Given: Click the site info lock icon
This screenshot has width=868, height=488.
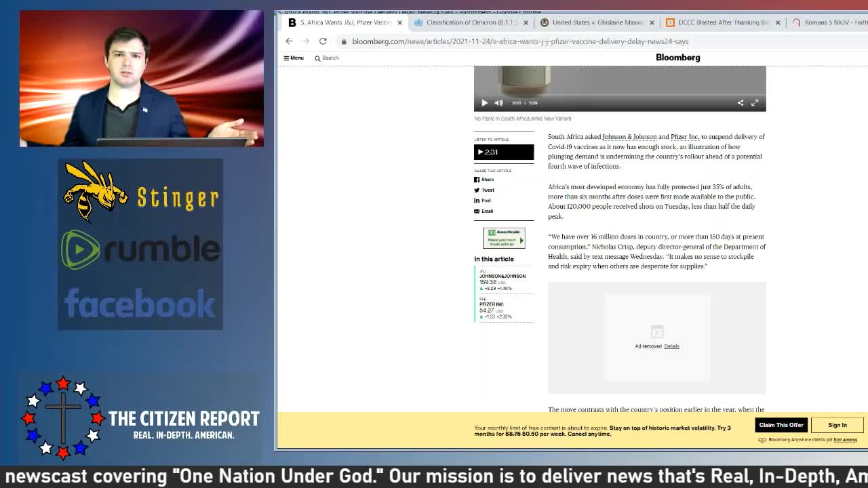Looking at the screenshot, I should pyautogui.click(x=344, y=41).
